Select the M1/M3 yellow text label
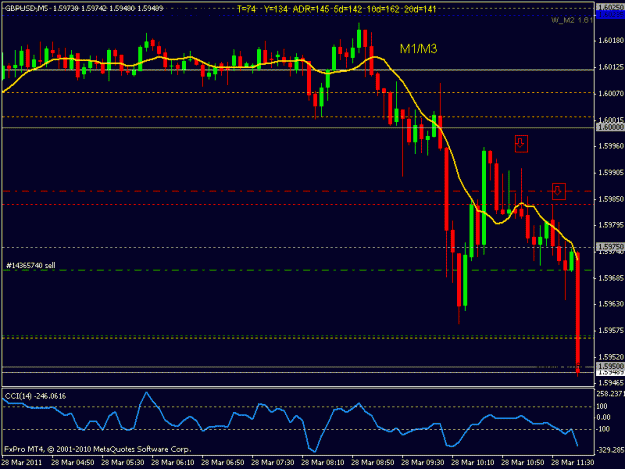The image size is (625, 469). point(418,49)
